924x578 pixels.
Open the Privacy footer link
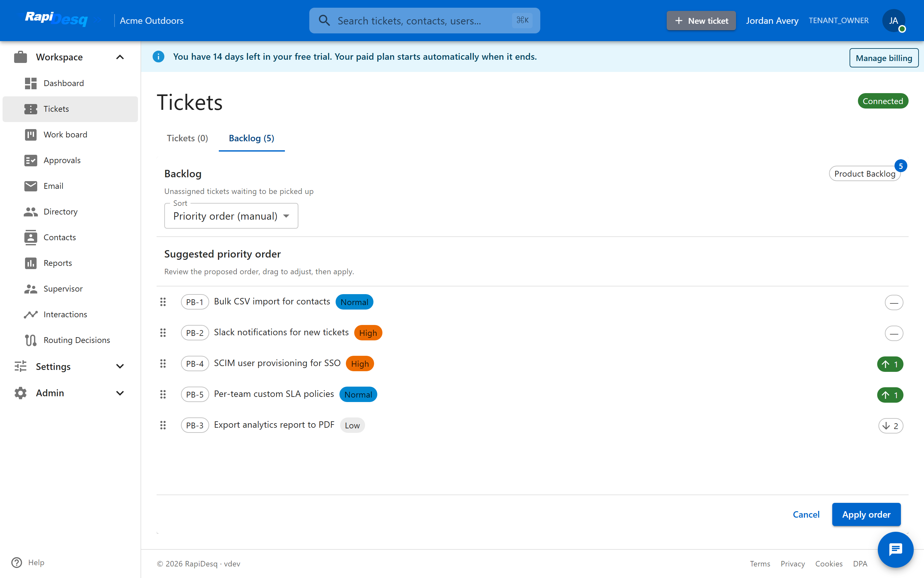point(793,564)
